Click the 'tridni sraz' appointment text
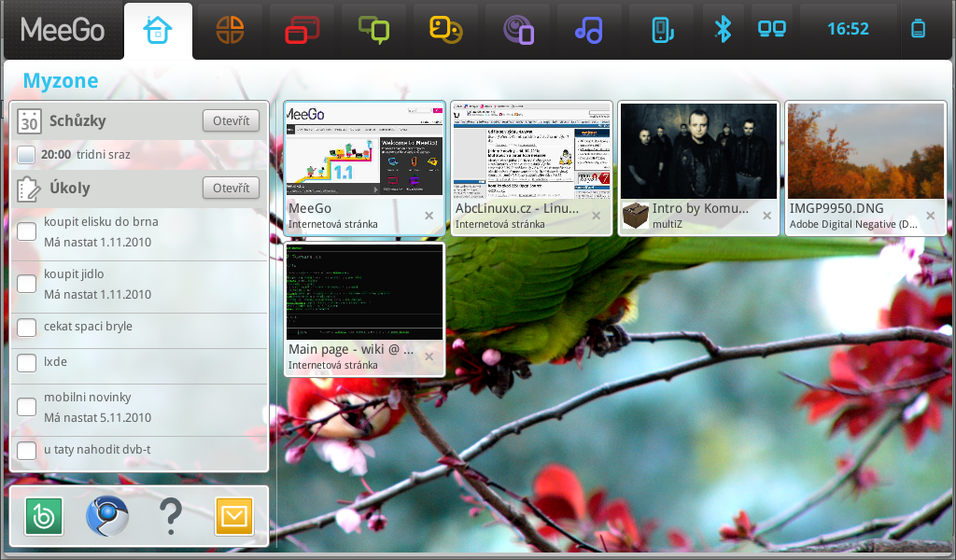The image size is (956, 560). tap(103, 155)
